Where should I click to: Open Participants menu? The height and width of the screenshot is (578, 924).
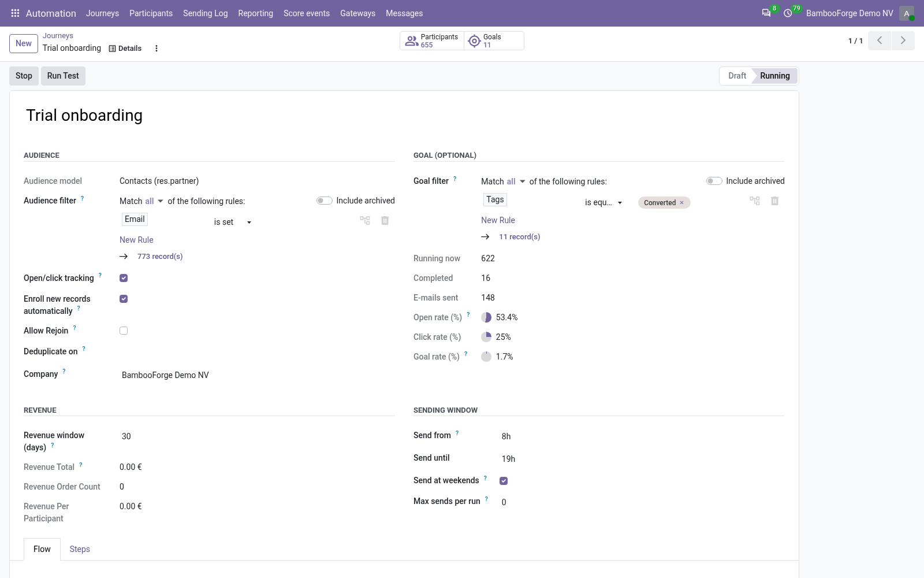coord(151,13)
